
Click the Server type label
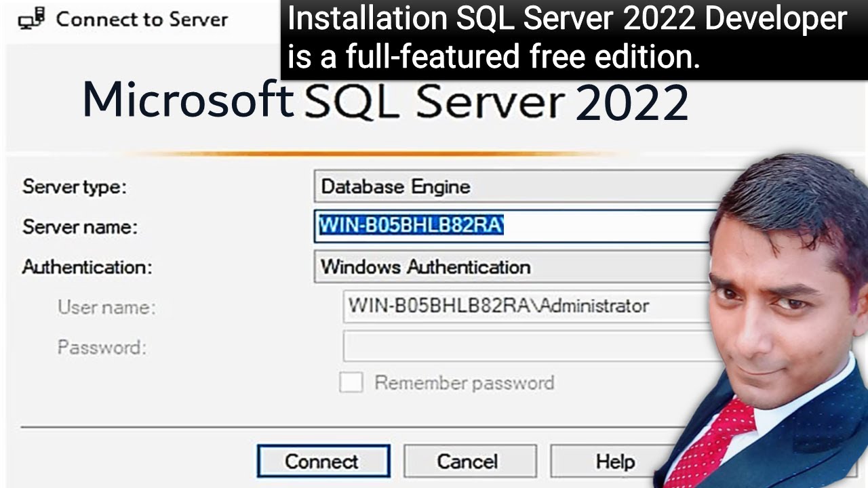pyautogui.click(x=75, y=187)
